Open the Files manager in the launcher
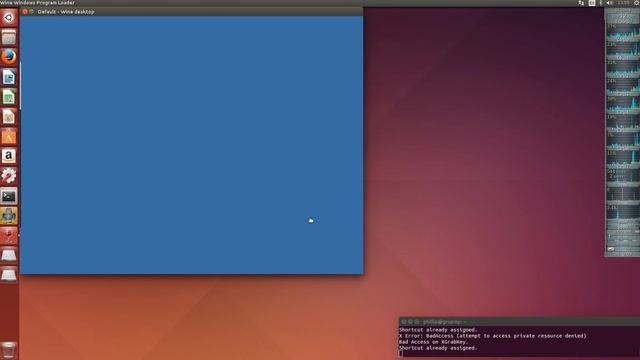Screen dimensions: 640x360 click(9, 38)
